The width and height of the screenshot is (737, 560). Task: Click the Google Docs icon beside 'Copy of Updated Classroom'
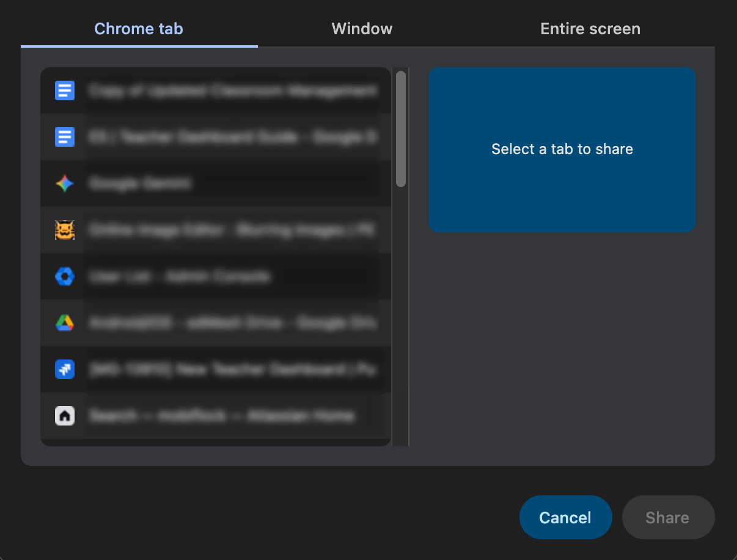65,90
